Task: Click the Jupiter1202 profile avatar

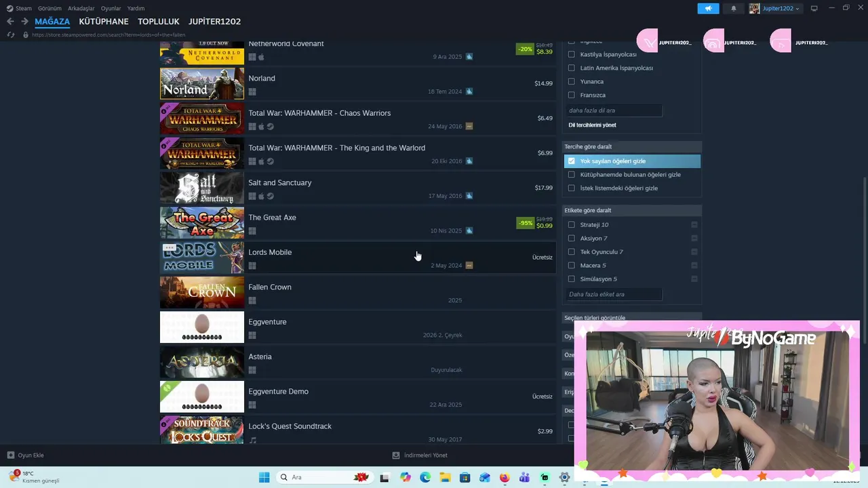Action: click(x=754, y=8)
